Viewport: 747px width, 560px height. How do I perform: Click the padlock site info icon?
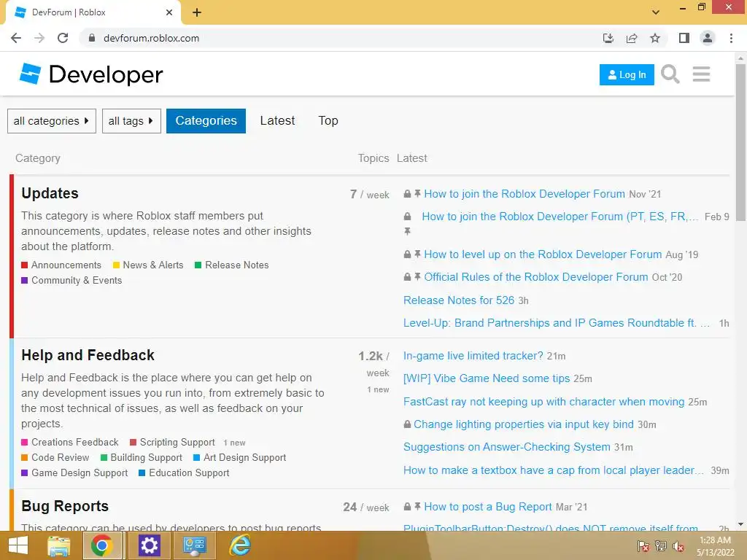[x=92, y=38]
